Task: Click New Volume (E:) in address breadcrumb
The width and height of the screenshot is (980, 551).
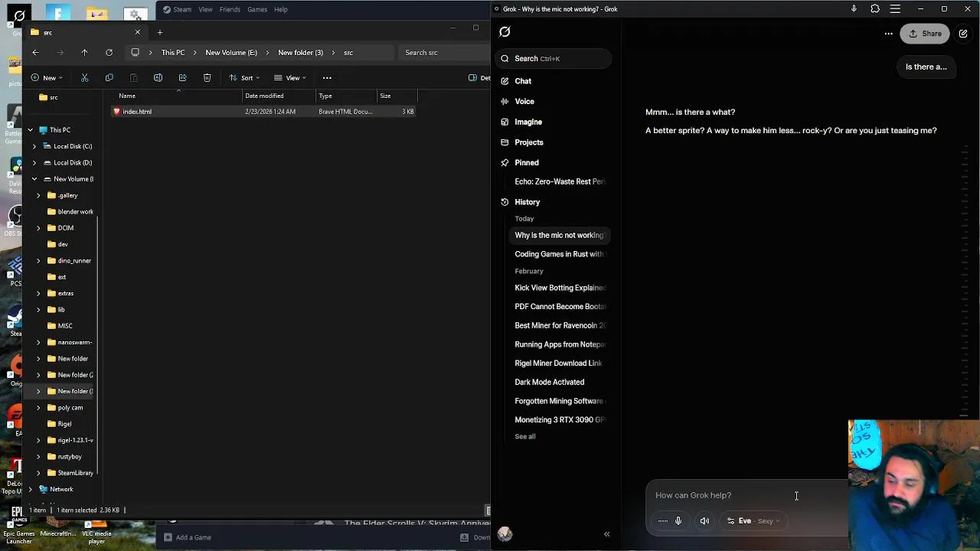Action: tap(231, 53)
